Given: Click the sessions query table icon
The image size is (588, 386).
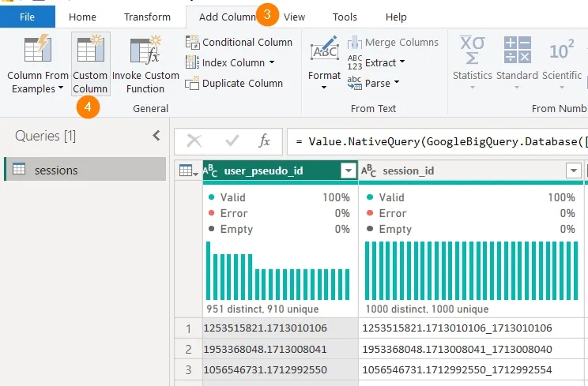Looking at the screenshot, I should pos(19,169).
